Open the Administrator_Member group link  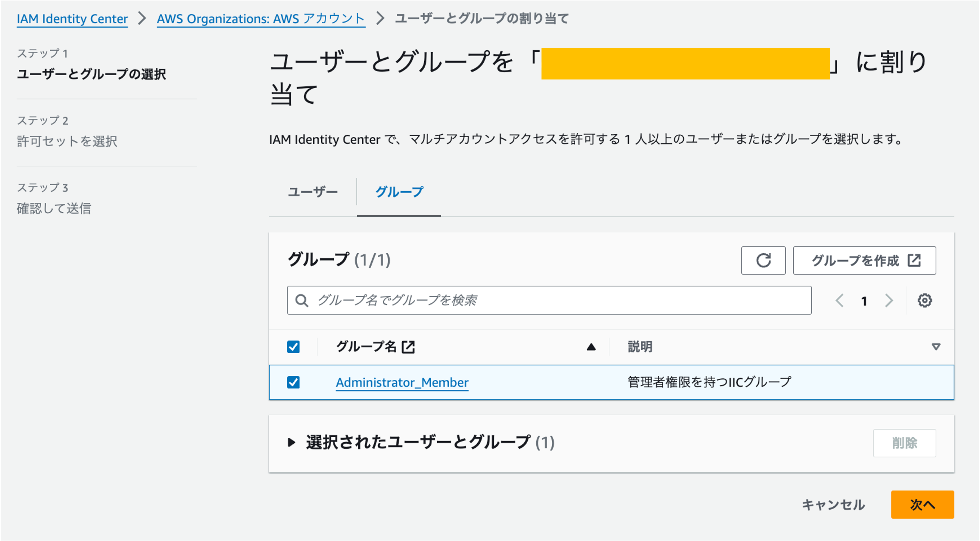(x=402, y=382)
